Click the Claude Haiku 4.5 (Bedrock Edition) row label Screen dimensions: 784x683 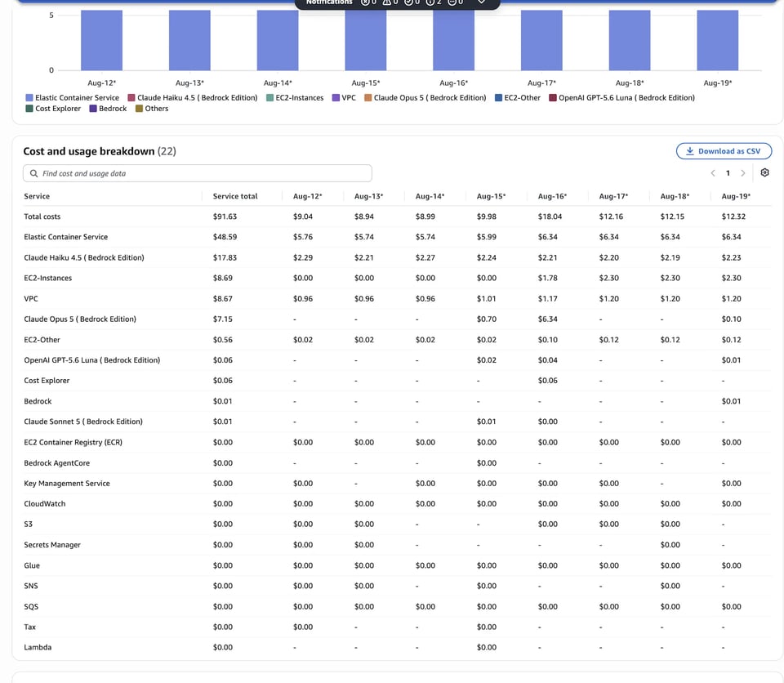(84, 257)
